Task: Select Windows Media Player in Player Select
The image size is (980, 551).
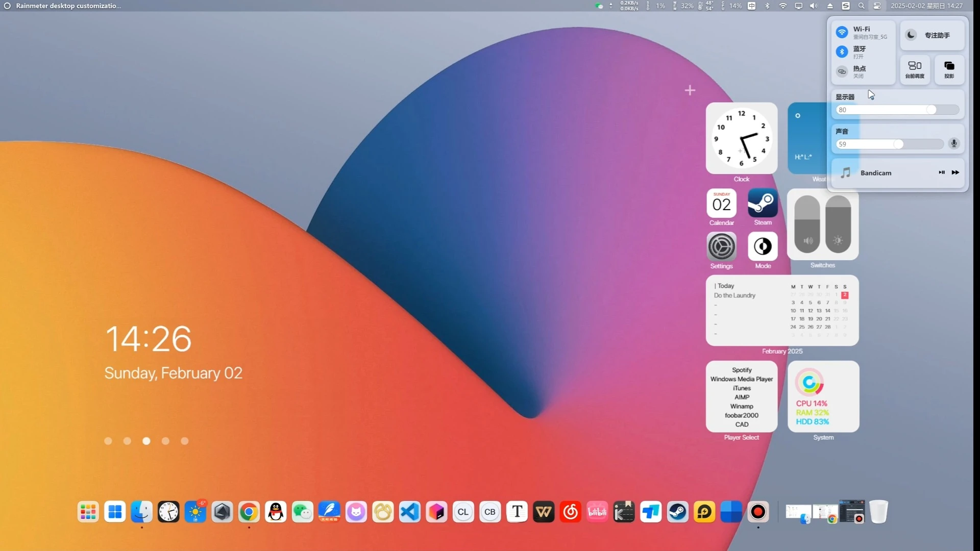Action: (742, 379)
